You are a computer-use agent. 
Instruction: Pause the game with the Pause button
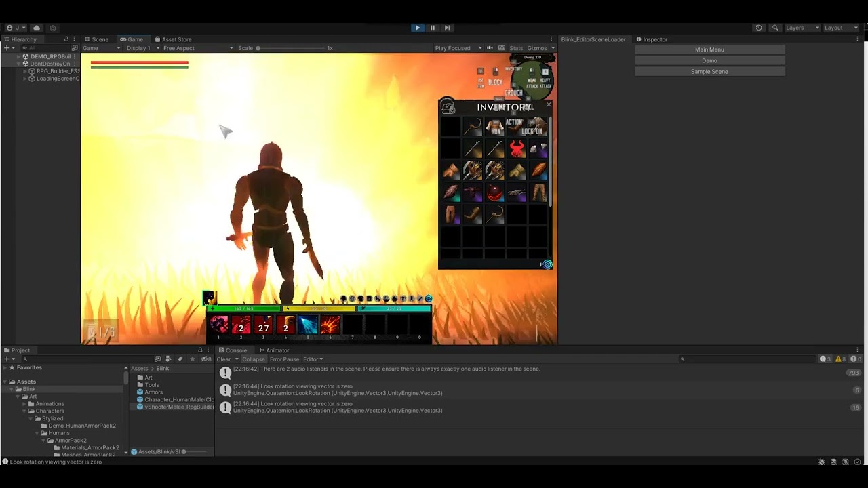click(x=432, y=28)
